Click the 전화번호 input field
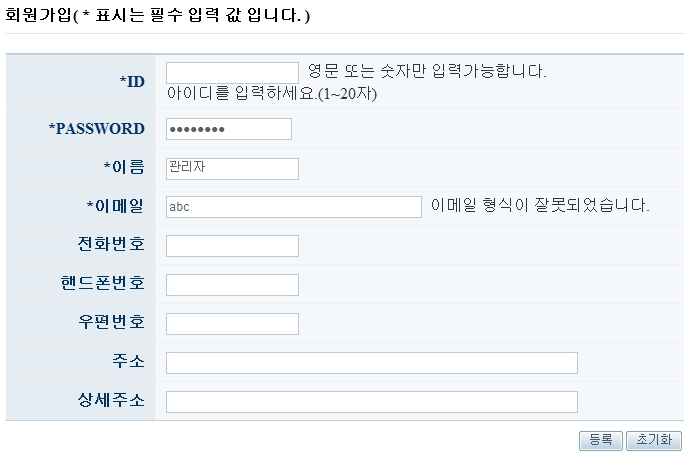The height and width of the screenshot is (461, 698). tap(232, 246)
